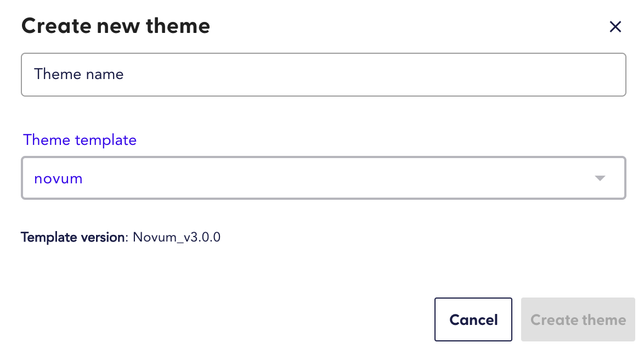Click the Template version: Novum_v3.0.0 text
Screen dimensions: 644x348
(x=121, y=237)
